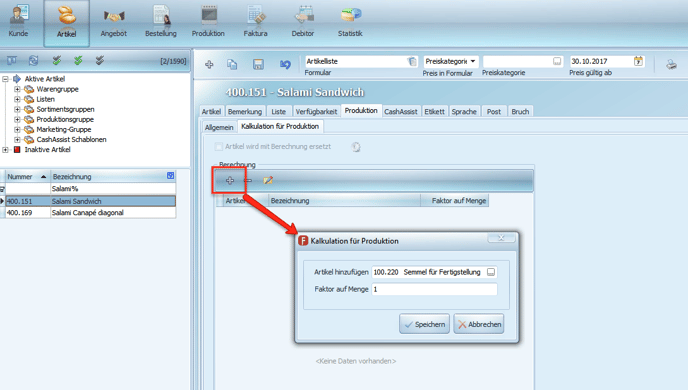Open the Angebot module
Screen dimensions: 688x390
click(x=114, y=22)
